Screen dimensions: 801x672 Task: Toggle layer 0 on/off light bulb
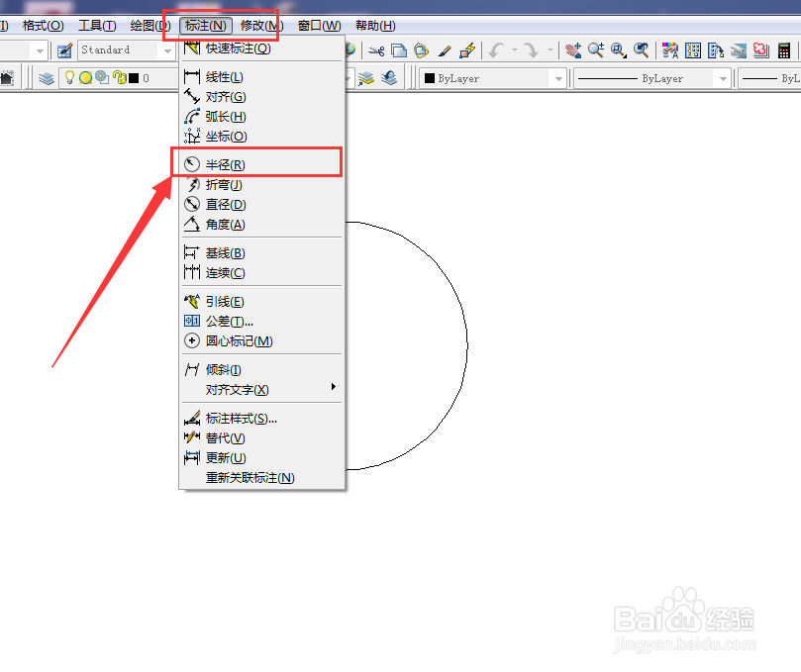pos(69,77)
